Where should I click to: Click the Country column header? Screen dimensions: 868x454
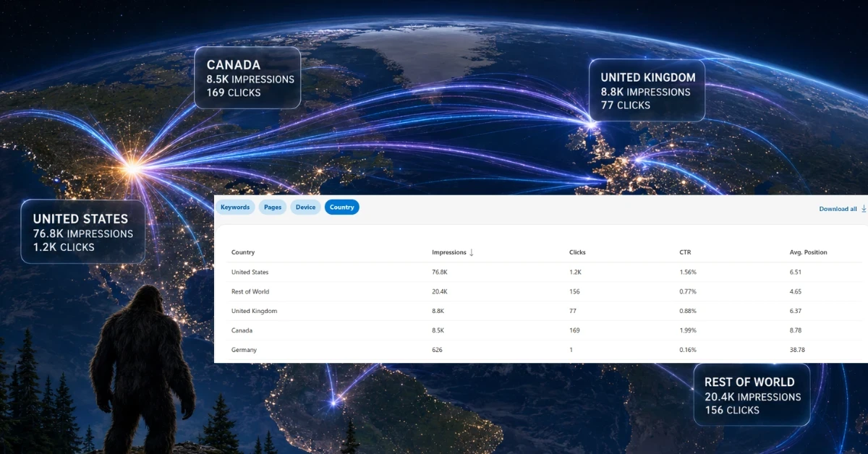point(243,252)
